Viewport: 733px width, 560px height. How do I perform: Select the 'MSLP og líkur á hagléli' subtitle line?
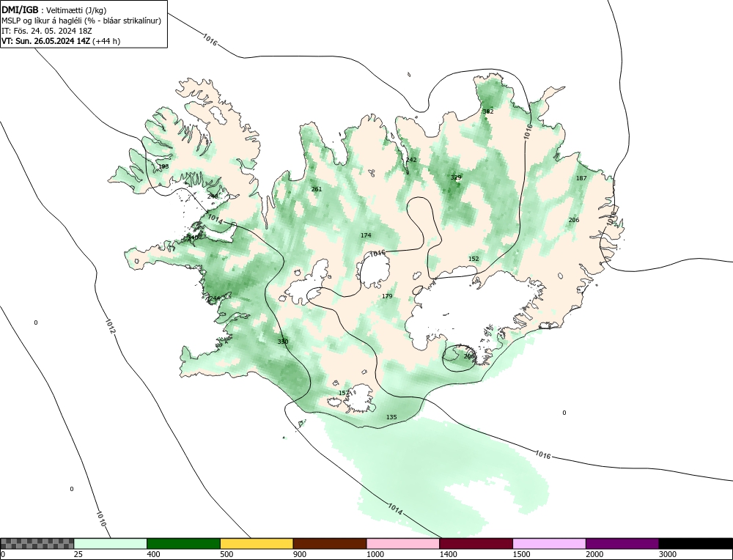tap(81, 21)
